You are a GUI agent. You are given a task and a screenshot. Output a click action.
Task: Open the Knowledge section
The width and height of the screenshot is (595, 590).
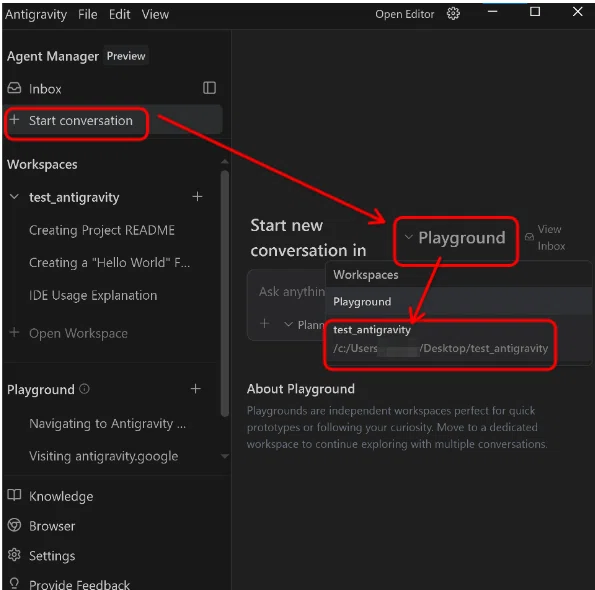click(x=61, y=496)
